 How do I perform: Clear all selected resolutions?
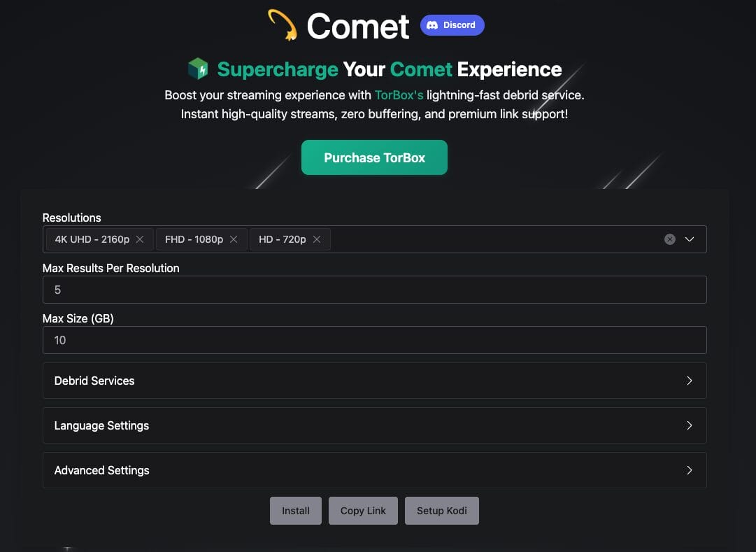(x=670, y=239)
